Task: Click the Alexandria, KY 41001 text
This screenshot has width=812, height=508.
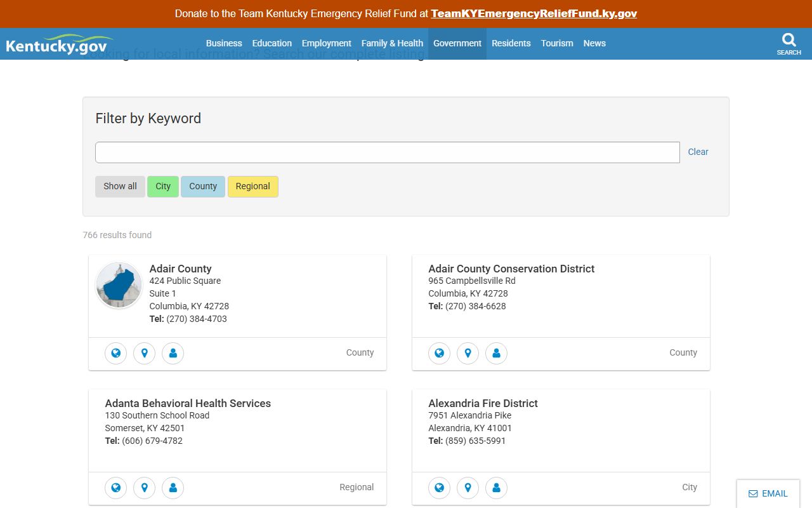Action: point(470,428)
